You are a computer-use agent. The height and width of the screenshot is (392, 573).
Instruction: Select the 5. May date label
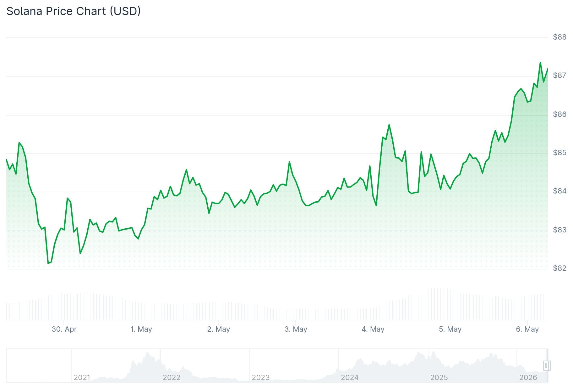tap(450, 329)
